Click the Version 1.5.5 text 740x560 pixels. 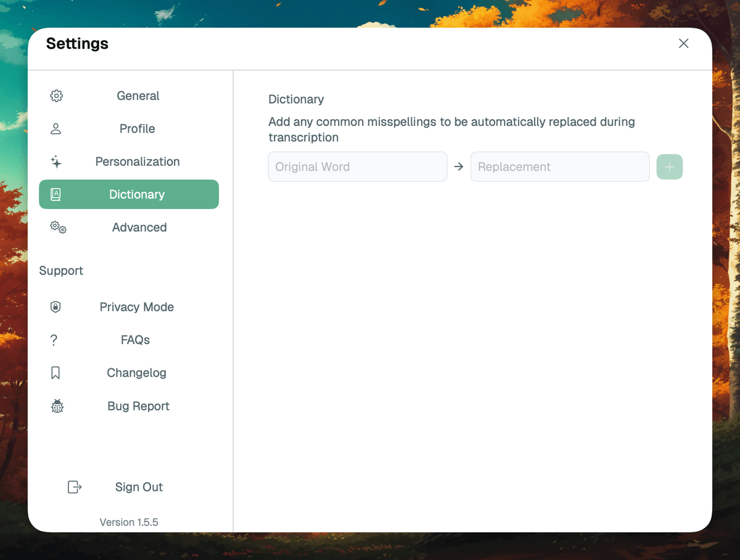tap(129, 522)
